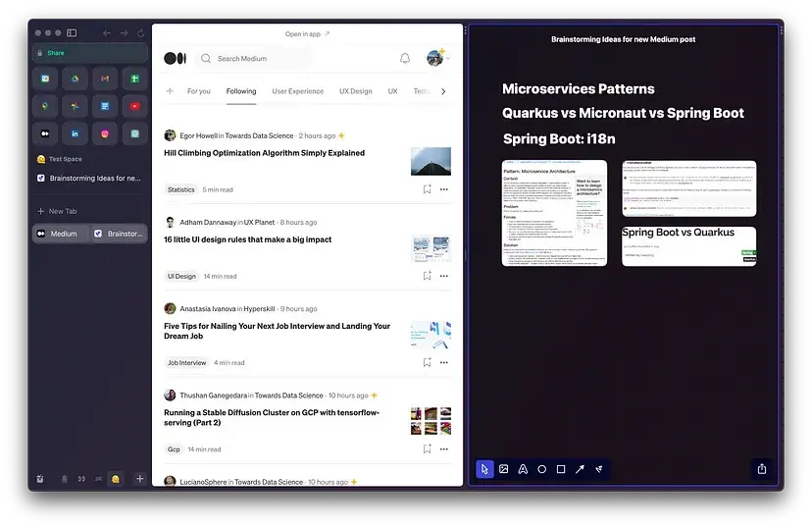Open the Medium favorite tile
This screenshot has height=528, width=812.
[x=45, y=133]
